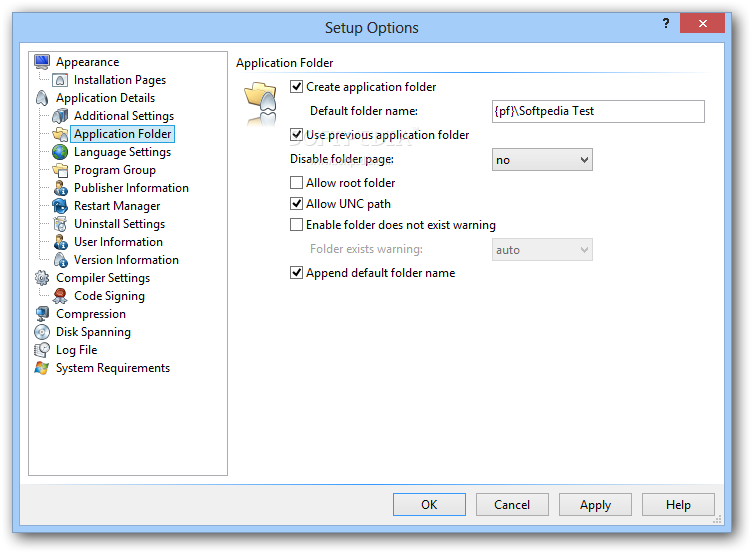Close the Setup Options dialog
The image size is (752, 553).
point(702,23)
